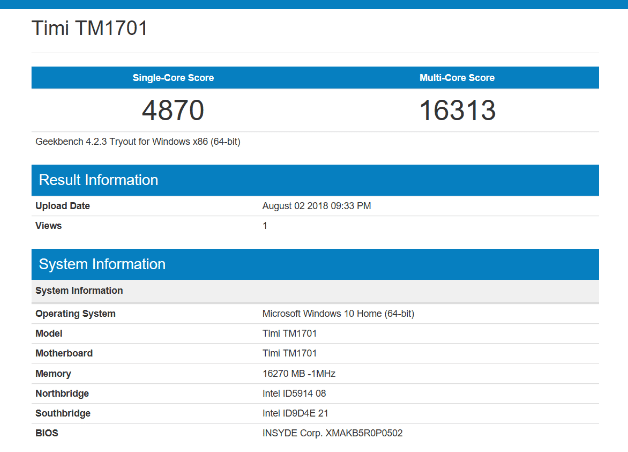Click the Model label
This screenshot has height=452, width=628.
pyautogui.click(x=49, y=333)
